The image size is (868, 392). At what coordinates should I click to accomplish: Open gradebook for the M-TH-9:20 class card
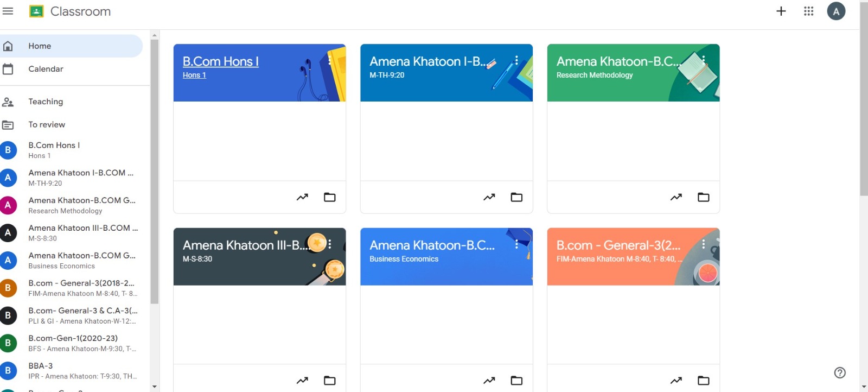pos(489,197)
